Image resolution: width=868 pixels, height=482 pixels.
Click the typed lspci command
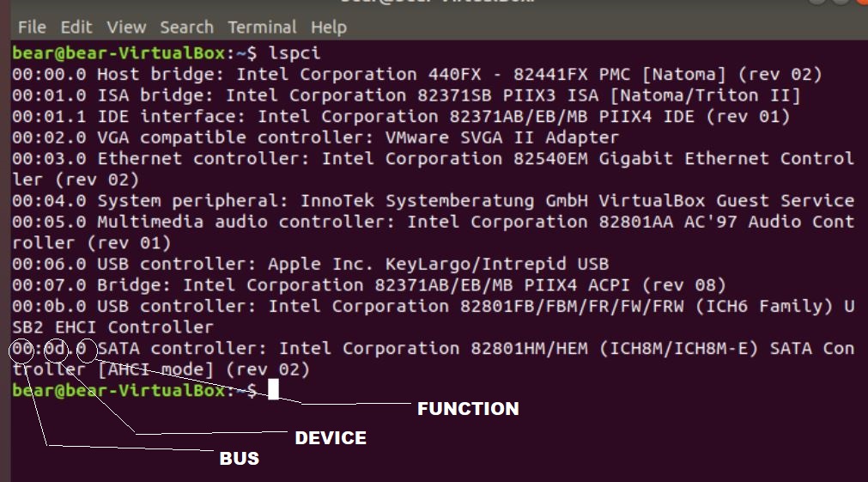coord(294,53)
